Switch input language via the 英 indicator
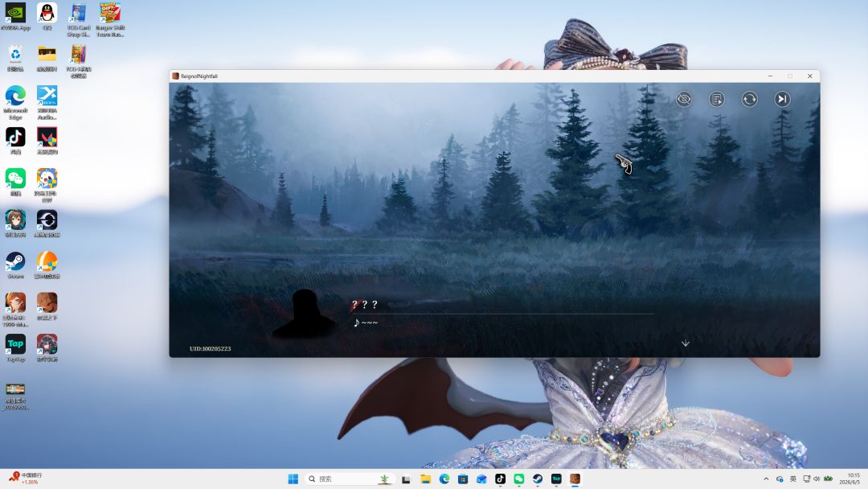Viewport: 868px width, 489px height. point(792,479)
